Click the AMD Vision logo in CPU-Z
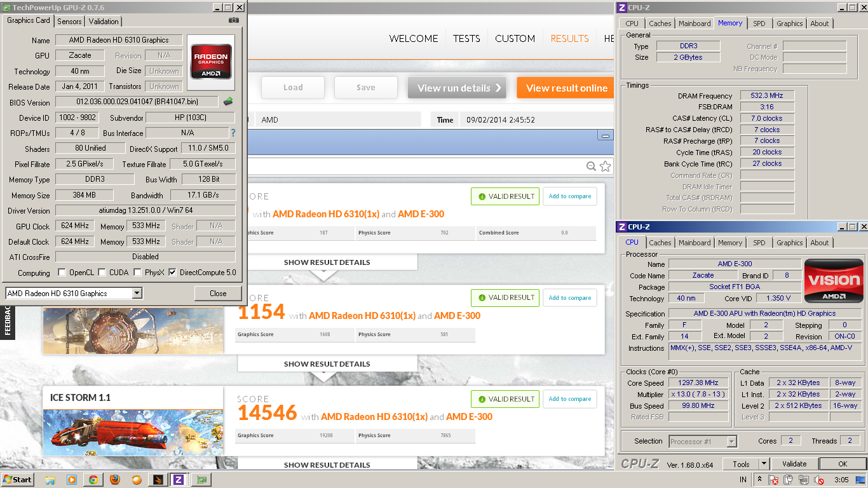Viewport: 868px width, 488px height. pos(833,281)
